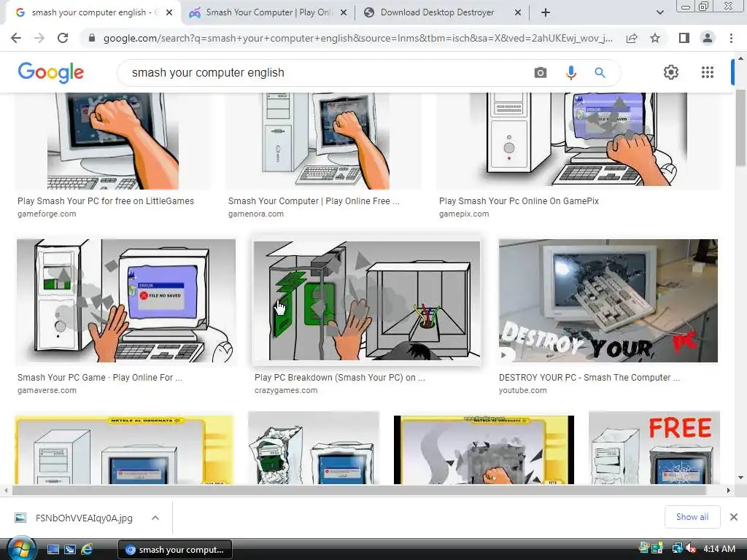
Task: Open the gamepix.com Smash Your Pc image
Action: [578, 139]
